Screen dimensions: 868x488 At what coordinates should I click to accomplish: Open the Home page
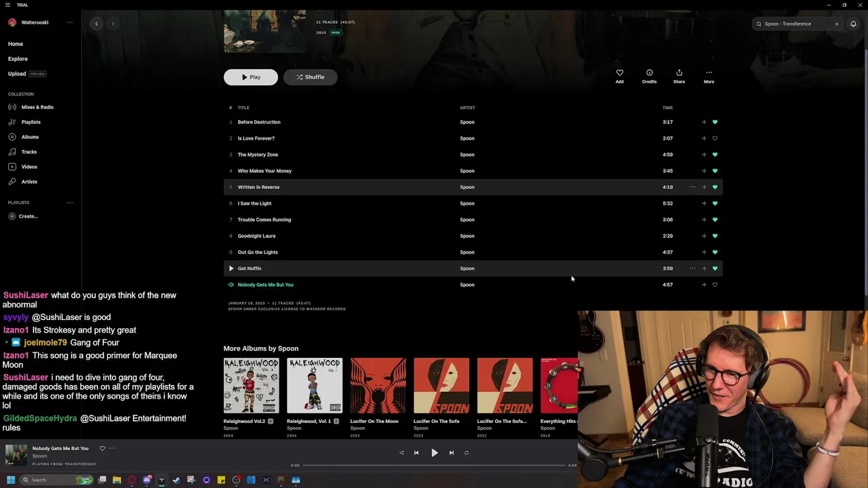pos(16,44)
